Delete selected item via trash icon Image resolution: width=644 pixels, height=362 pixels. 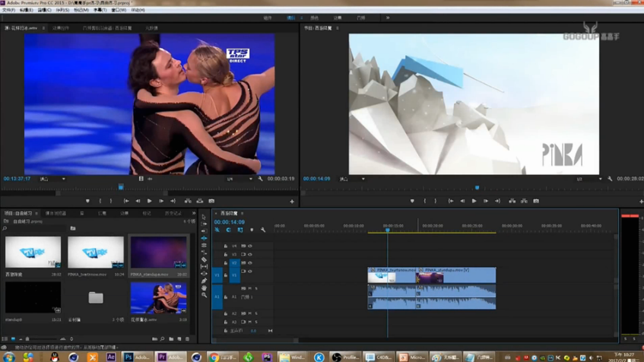pos(188,339)
